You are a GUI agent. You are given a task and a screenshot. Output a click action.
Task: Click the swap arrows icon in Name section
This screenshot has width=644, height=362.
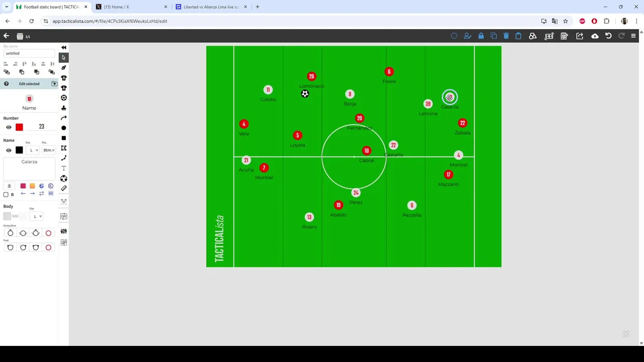pos(42,194)
